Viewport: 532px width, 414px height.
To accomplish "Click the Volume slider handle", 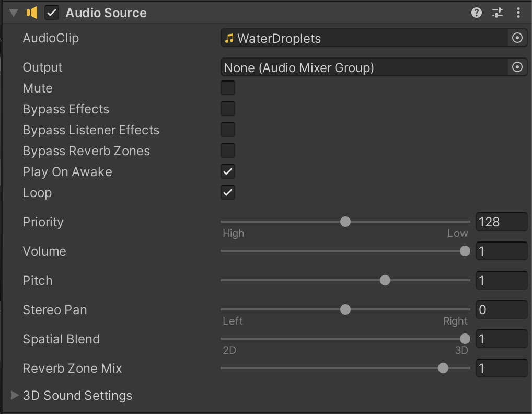I will pos(465,251).
